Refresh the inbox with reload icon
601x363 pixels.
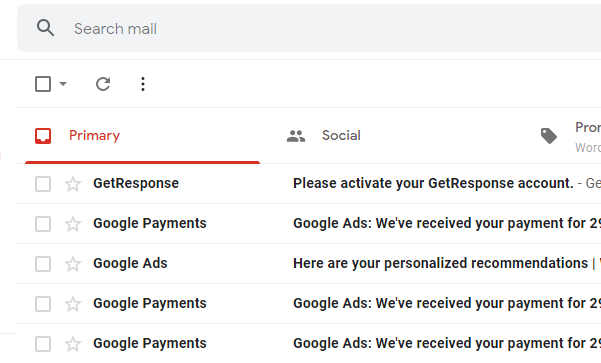(x=103, y=84)
